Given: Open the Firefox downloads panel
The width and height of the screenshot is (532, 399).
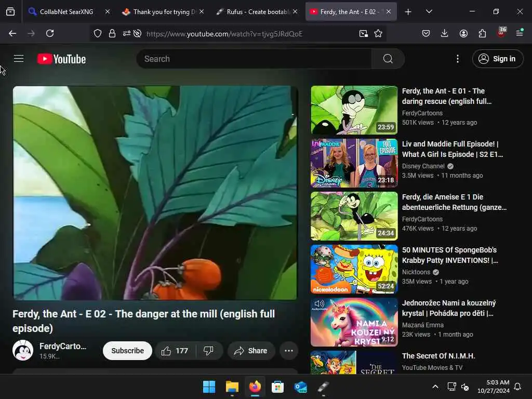Looking at the screenshot, I should click(445, 33).
